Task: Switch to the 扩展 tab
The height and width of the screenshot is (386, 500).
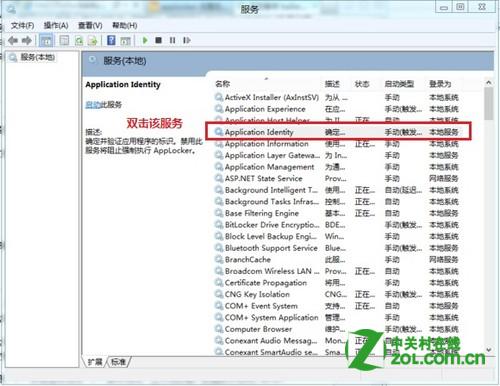Action: pyautogui.click(x=95, y=362)
